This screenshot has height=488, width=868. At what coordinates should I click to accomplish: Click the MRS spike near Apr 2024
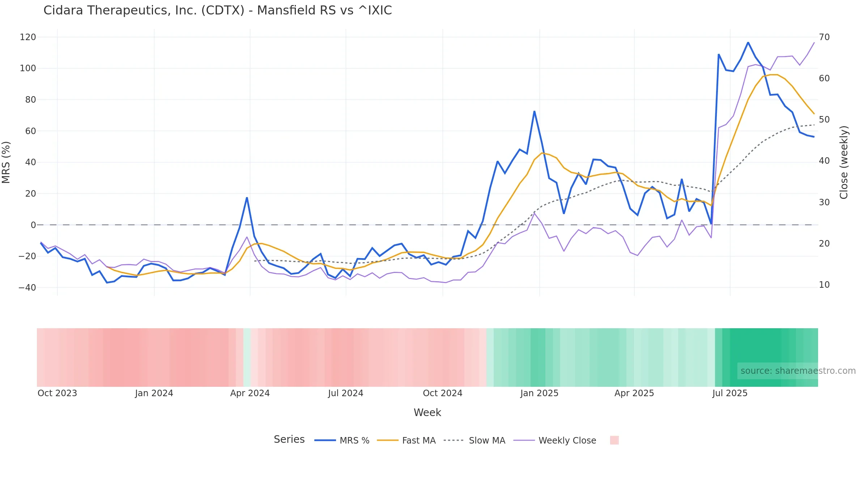(247, 198)
